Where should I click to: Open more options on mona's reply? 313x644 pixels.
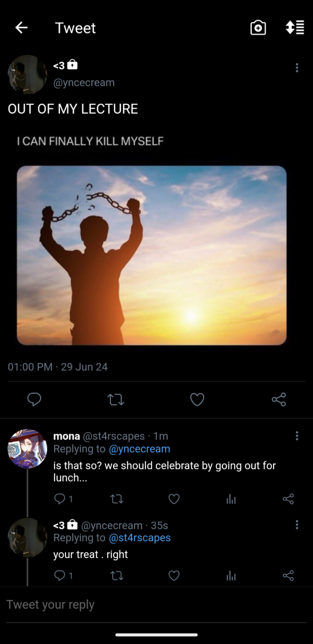coord(297,436)
